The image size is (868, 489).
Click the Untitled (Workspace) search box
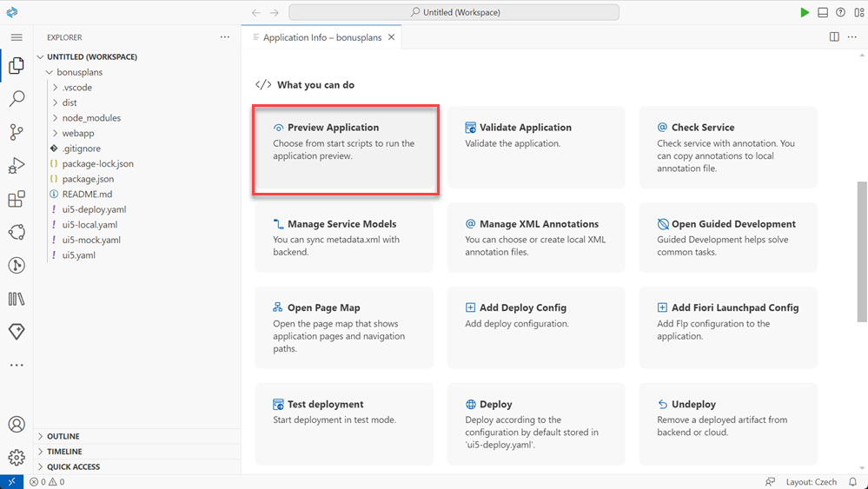tap(454, 12)
